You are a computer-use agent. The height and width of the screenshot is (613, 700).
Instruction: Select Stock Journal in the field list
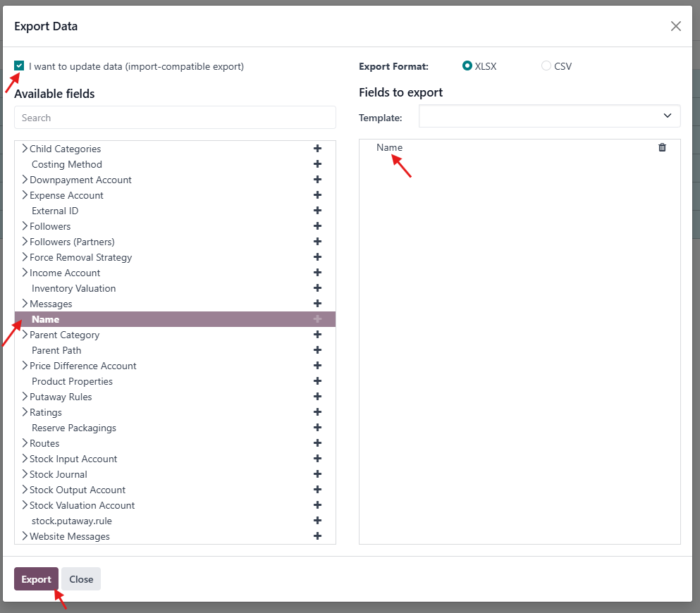[x=59, y=474]
